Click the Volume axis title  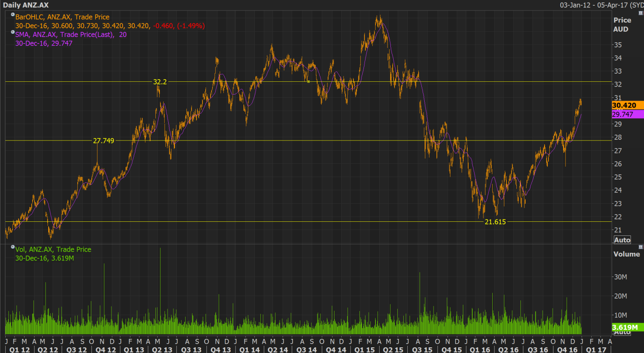coord(626,254)
